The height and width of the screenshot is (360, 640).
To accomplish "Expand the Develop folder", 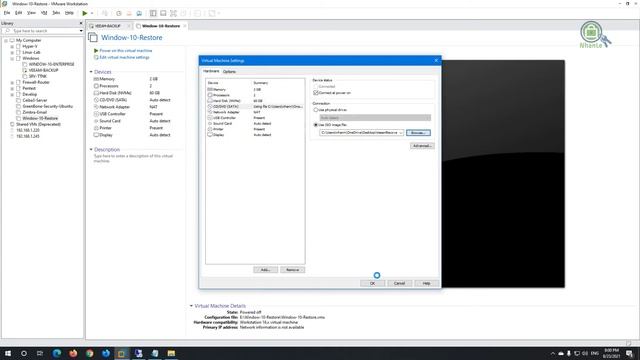I will [x=12, y=94].
